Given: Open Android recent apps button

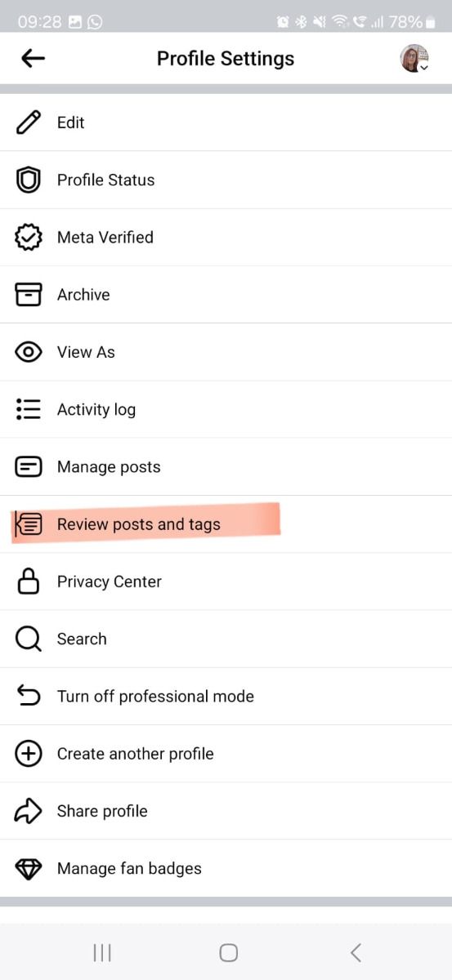Looking at the screenshot, I should 102,952.
